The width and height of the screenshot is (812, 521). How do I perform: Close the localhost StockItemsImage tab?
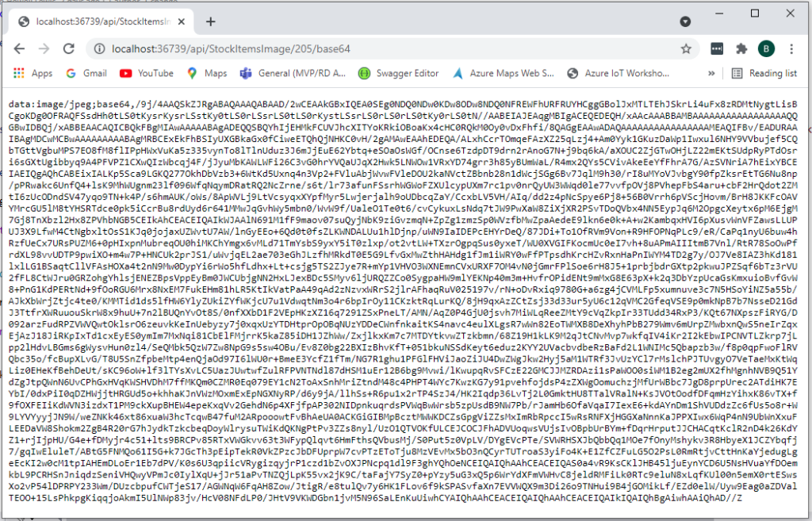tap(180, 21)
